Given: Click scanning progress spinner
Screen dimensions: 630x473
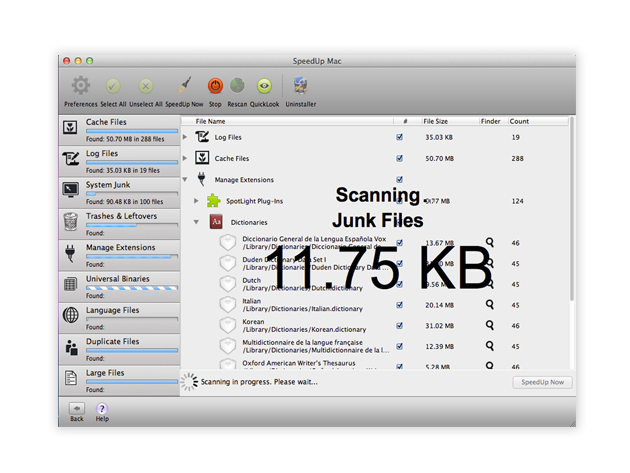Looking at the screenshot, I should point(189,382).
